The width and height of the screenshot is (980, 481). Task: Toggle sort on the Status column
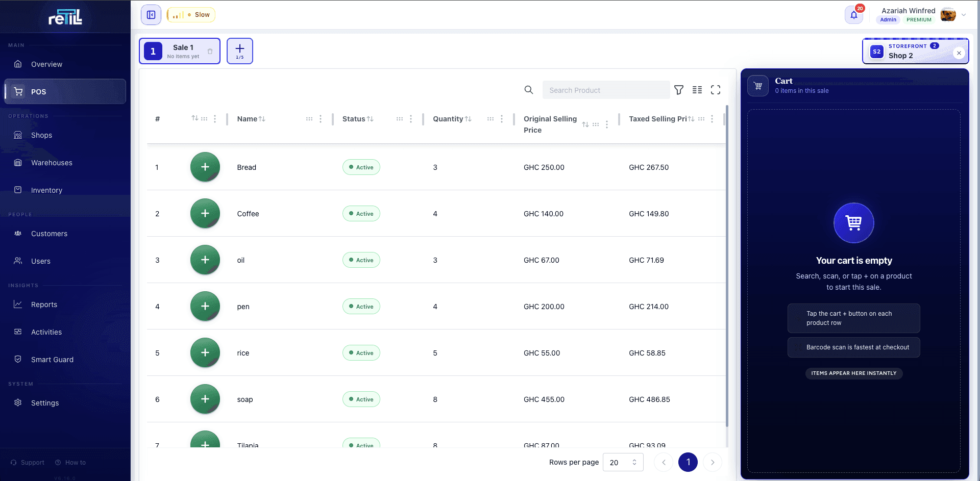point(370,119)
